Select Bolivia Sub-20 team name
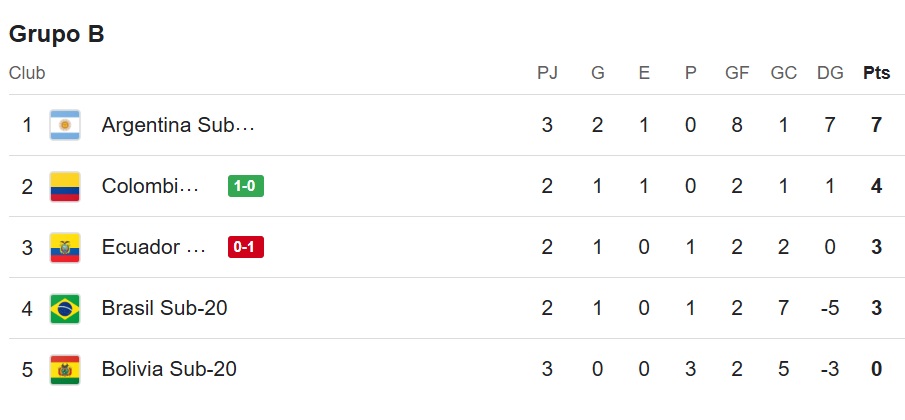 coord(169,369)
